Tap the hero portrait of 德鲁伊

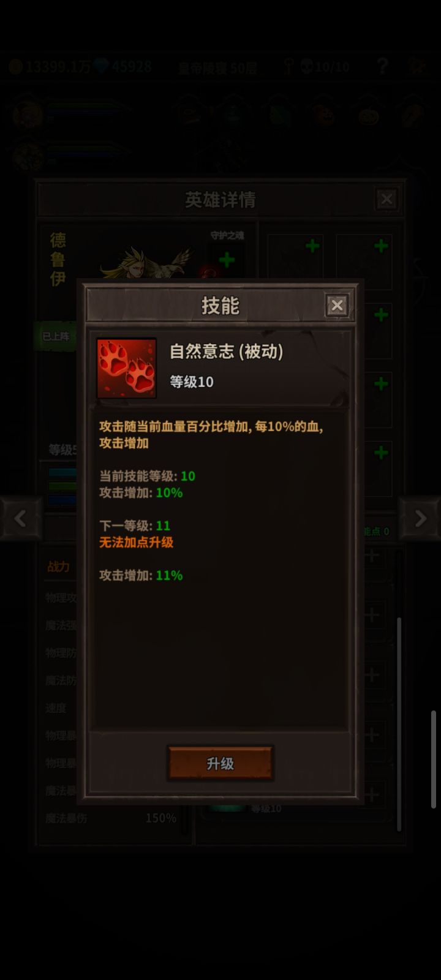click(x=147, y=262)
